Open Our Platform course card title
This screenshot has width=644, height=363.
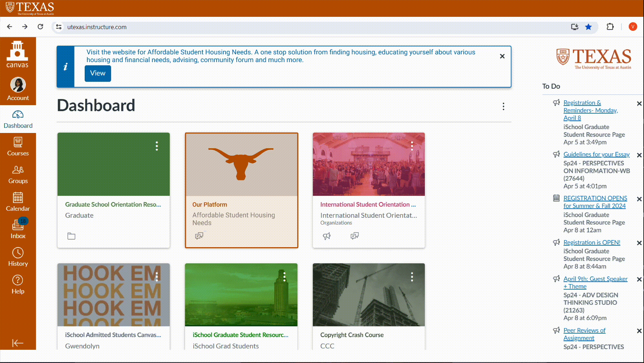[x=209, y=204]
